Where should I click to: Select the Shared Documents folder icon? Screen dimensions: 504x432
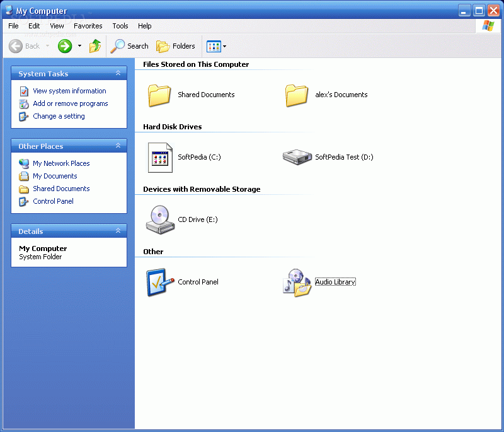point(159,95)
